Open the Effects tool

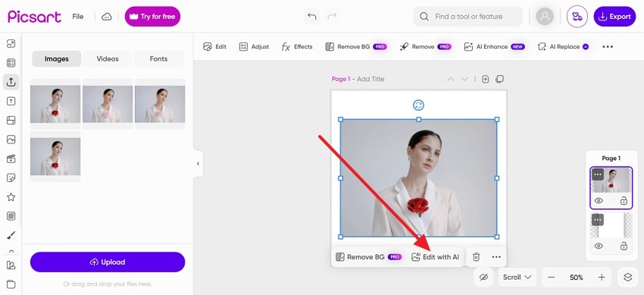(x=297, y=47)
